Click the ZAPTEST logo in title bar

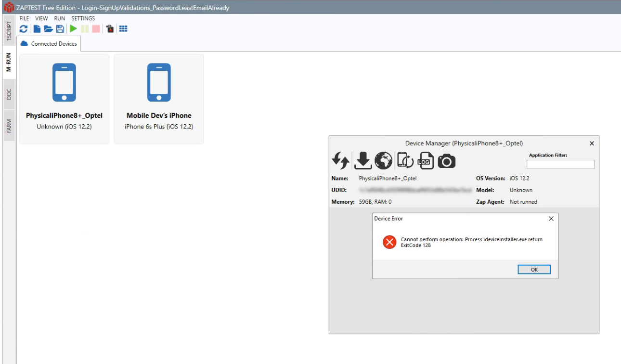[9, 7]
